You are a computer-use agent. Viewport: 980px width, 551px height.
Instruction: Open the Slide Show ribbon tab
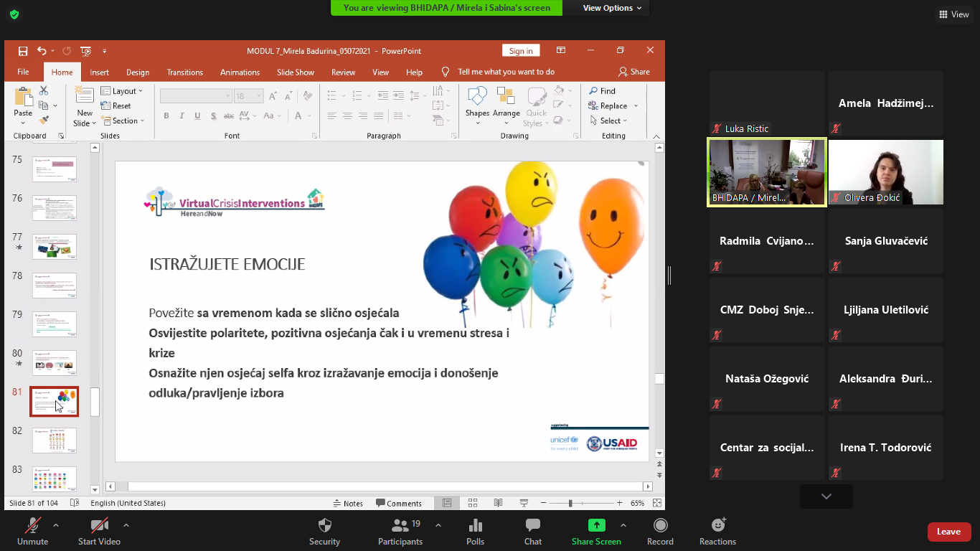[x=296, y=72]
